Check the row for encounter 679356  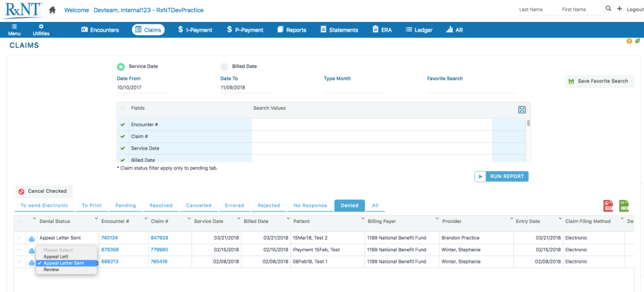point(19,249)
